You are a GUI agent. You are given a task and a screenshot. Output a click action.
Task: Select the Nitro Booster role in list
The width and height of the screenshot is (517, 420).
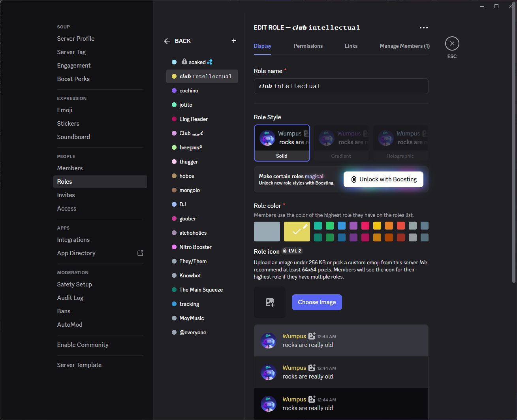click(196, 247)
